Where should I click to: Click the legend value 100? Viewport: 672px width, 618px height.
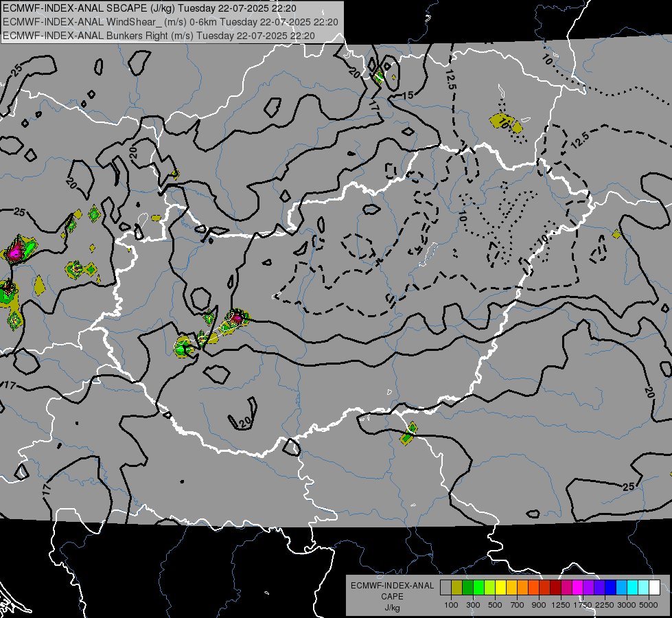(451, 605)
